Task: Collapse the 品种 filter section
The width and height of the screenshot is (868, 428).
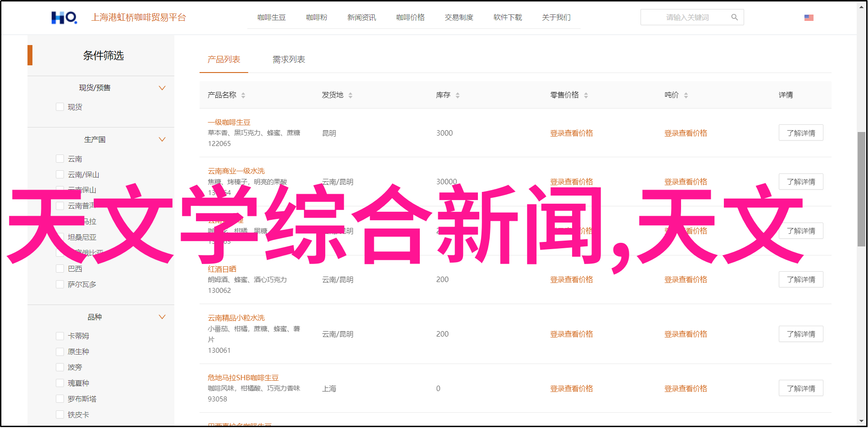Action: point(162,317)
